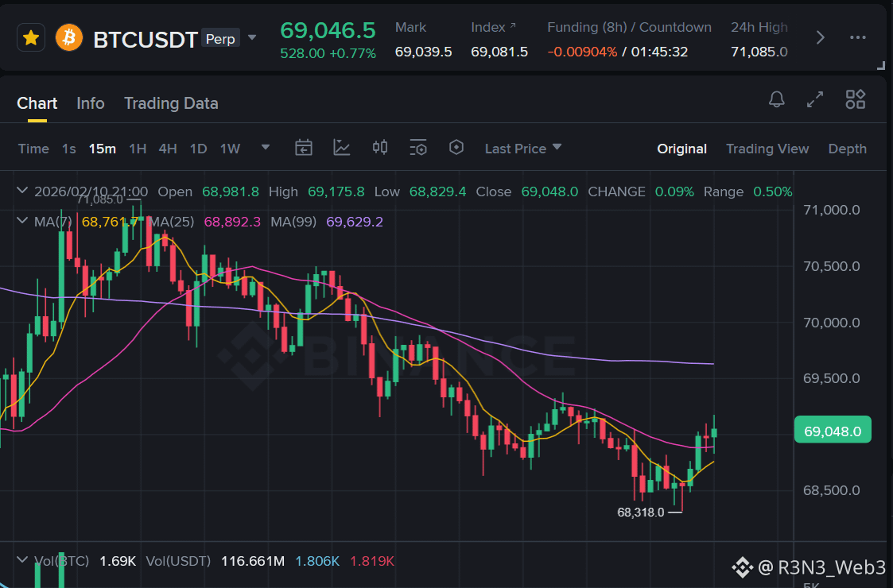The image size is (893, 588).
Task: Open the layout grid widgets icon
Action: [x=856, y=99]
